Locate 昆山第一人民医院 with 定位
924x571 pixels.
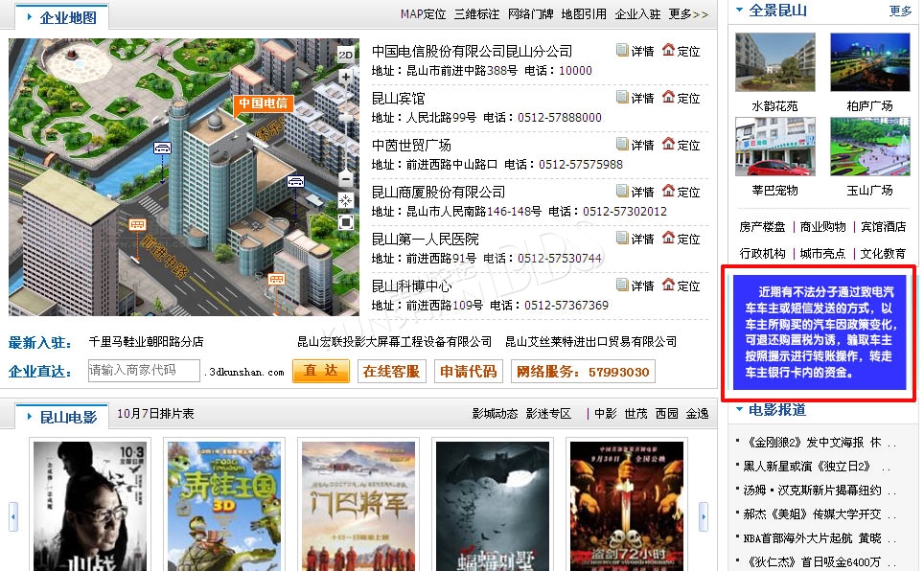(x=681, y=239)
